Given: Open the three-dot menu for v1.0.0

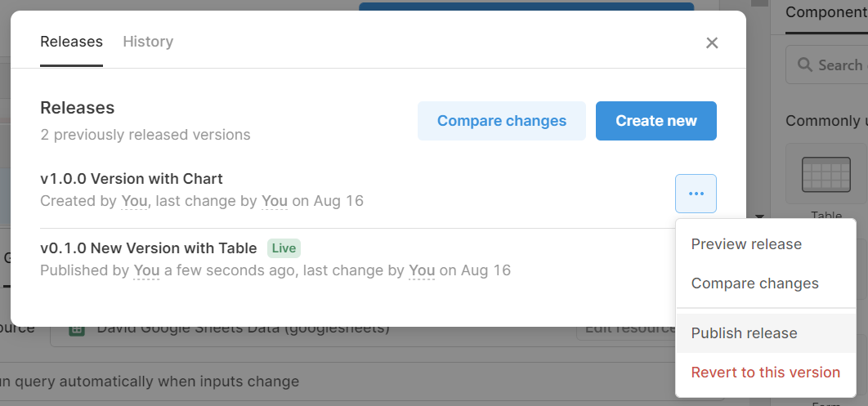Looking at the screenshot, I should point(696,194).
